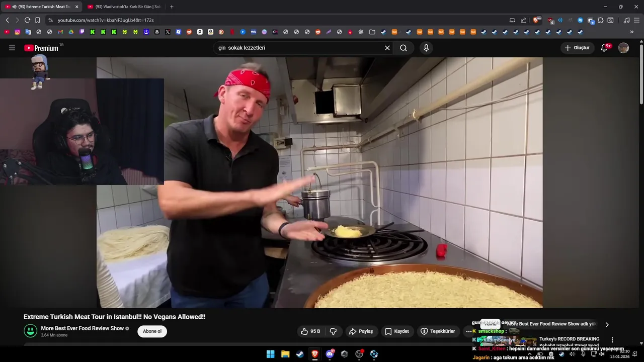This screenshot has height=362, width=644.
Task: Open the Google Translate bookmark
Action: pos(28,32)
